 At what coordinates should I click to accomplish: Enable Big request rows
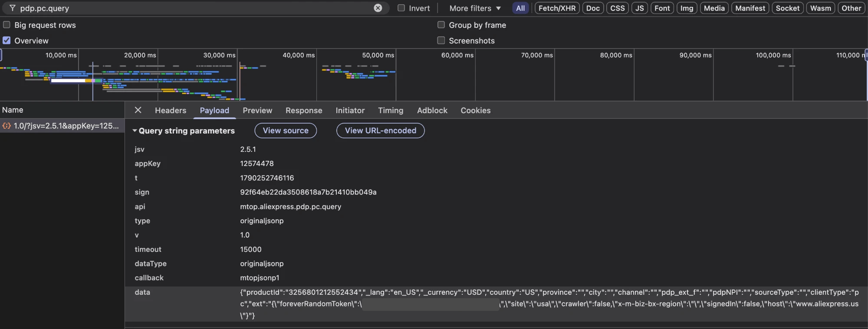point(7,25)
